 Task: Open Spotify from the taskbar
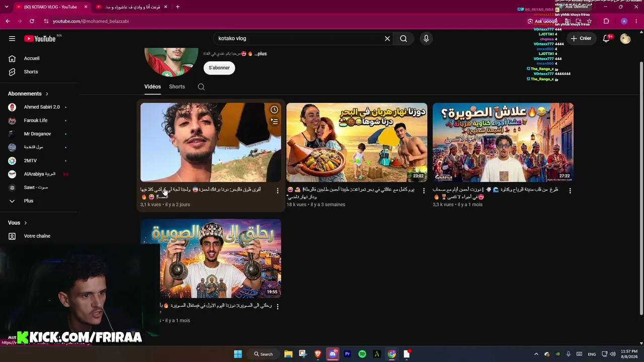[x=362, y=354]
